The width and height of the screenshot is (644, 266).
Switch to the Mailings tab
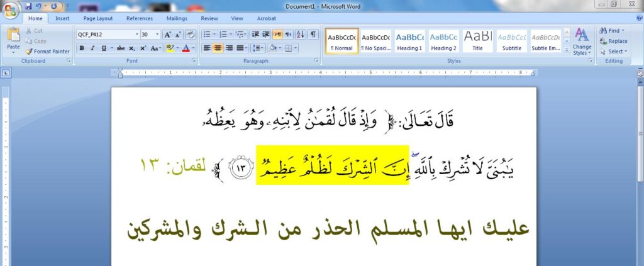(177, 18)
